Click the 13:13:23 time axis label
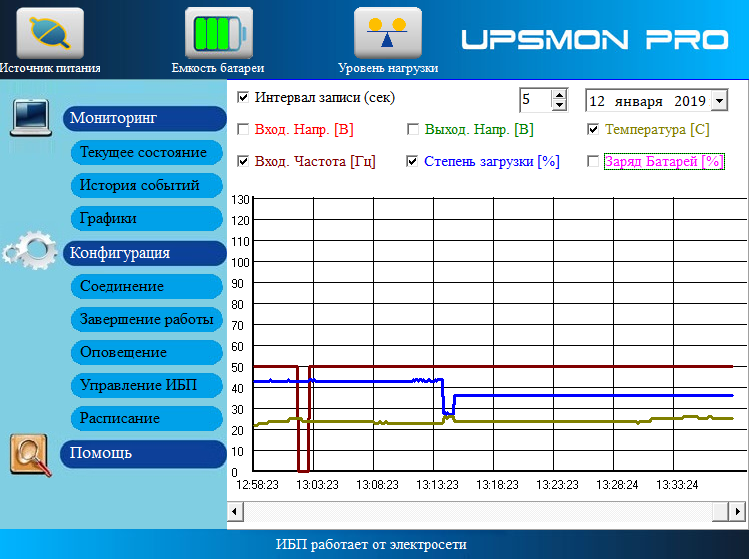Screen dimensions: 749x559 pos(437,484)
